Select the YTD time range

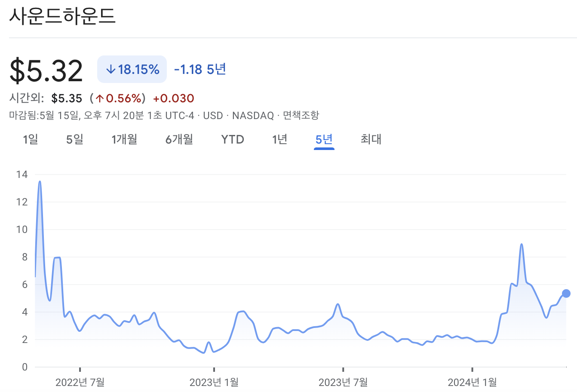click(x=232, y=139)
